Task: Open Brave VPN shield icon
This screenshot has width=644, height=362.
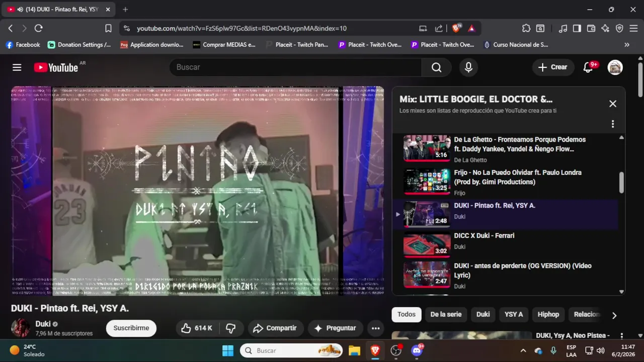Action: click(x=619, y=29)
